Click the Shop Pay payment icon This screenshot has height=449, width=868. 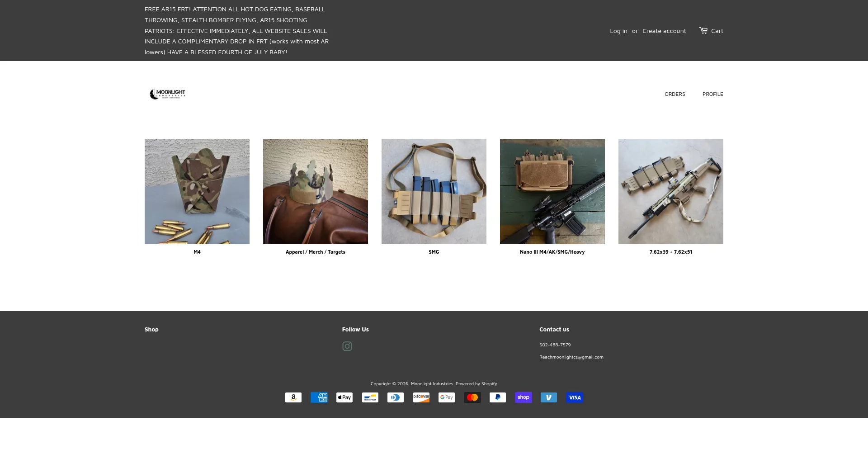coord(524,397)
